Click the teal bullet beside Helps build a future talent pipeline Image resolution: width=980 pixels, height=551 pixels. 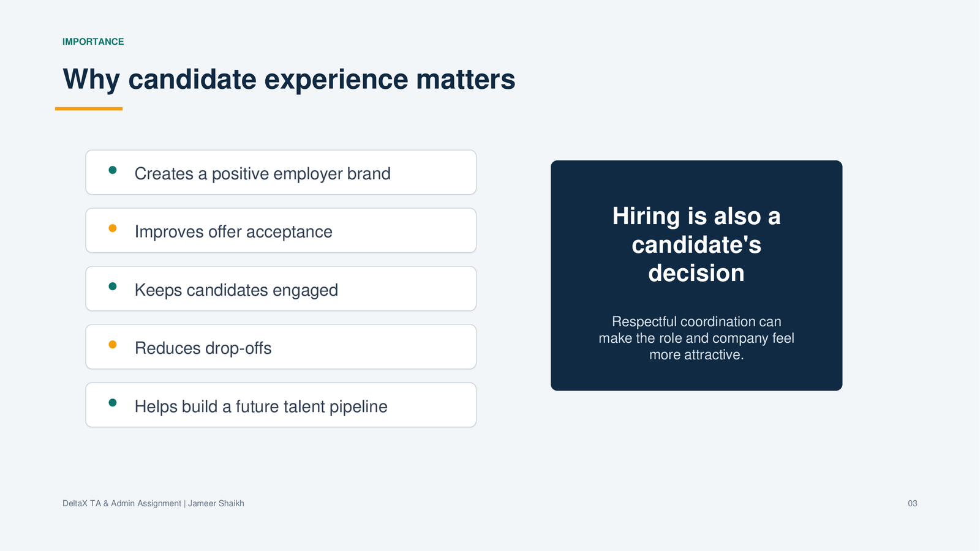click(x=113, y=403)
